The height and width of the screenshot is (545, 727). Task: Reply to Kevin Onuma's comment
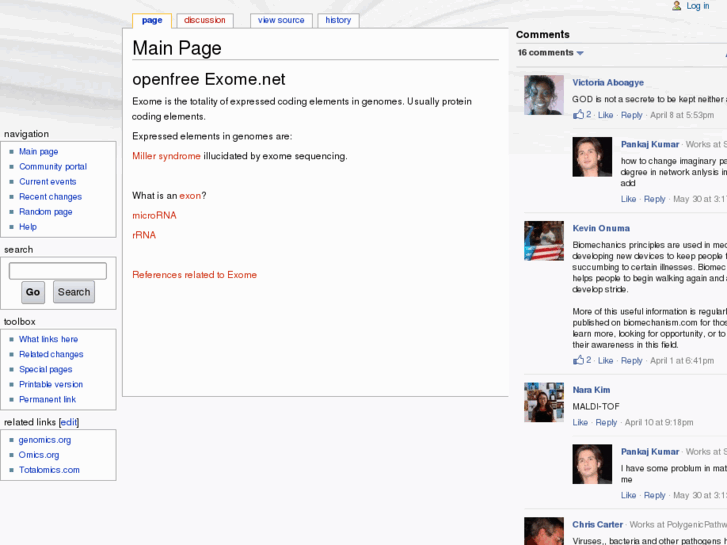[631, 360]
